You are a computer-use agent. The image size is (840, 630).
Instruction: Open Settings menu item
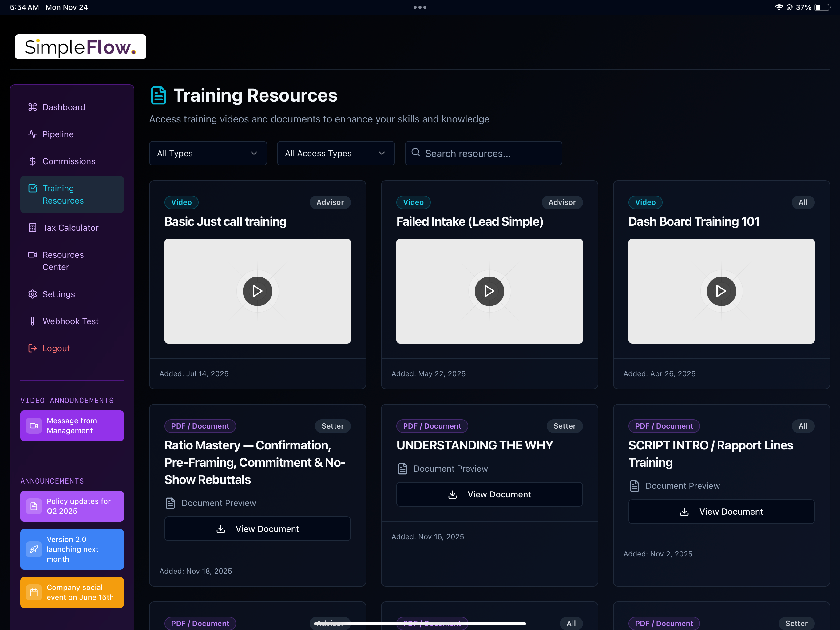click(x=72, y=294)
